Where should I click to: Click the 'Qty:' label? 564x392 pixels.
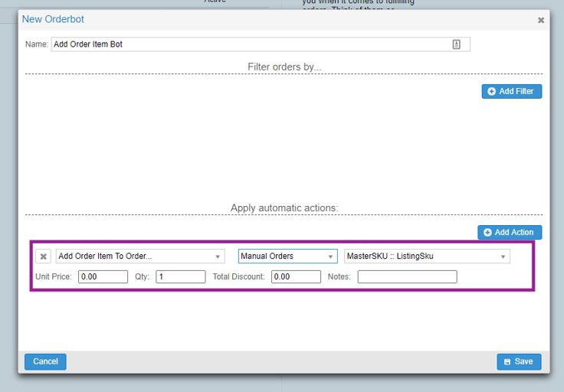[x=142, y=276]
